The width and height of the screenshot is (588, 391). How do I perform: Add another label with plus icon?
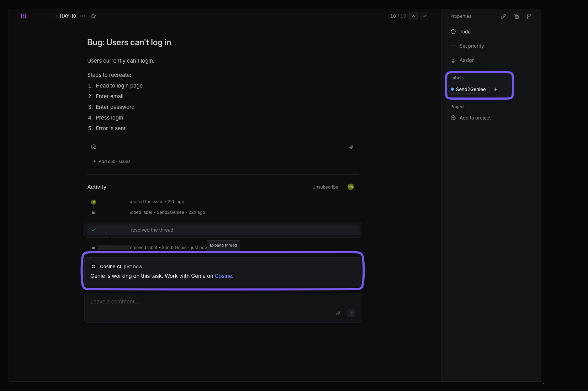(496, 89)
